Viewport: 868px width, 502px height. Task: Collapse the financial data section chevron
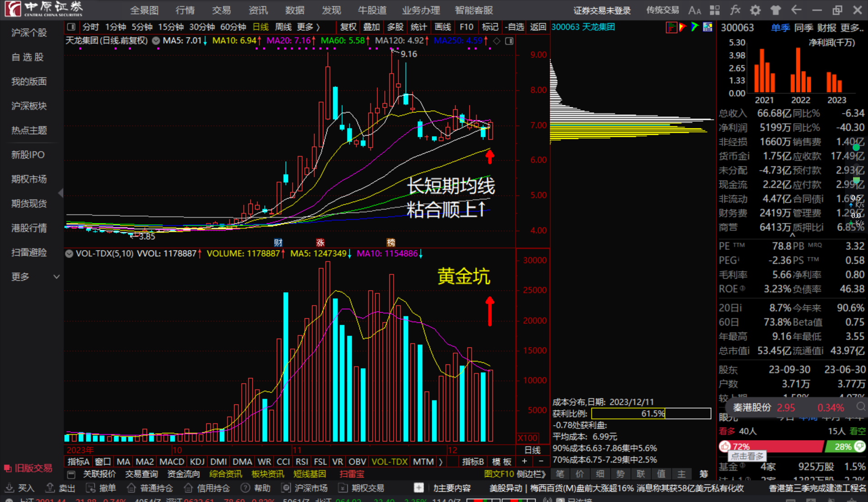click(x=792, y=236)
